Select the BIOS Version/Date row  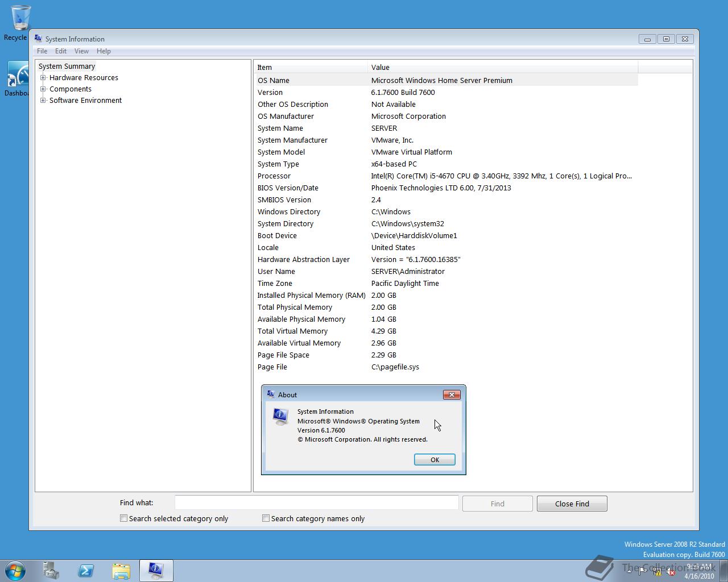click(446, 188)
